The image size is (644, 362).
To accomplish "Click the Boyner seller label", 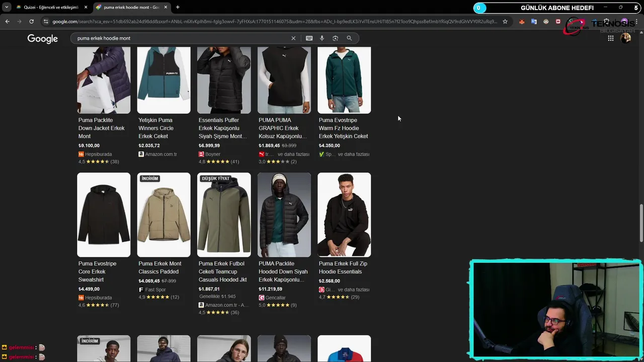I will [x=209, y=154].
